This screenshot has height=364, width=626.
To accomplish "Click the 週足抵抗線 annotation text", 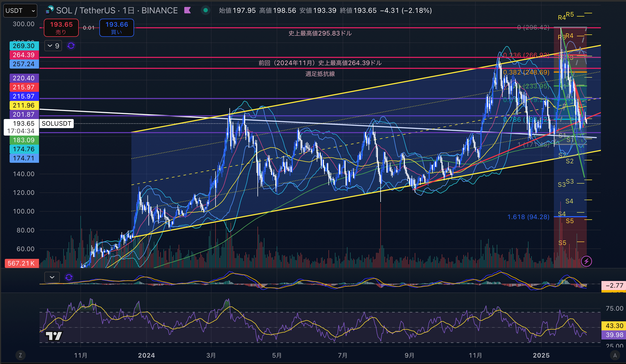I will pyautogui.click(x=320, y=74).
